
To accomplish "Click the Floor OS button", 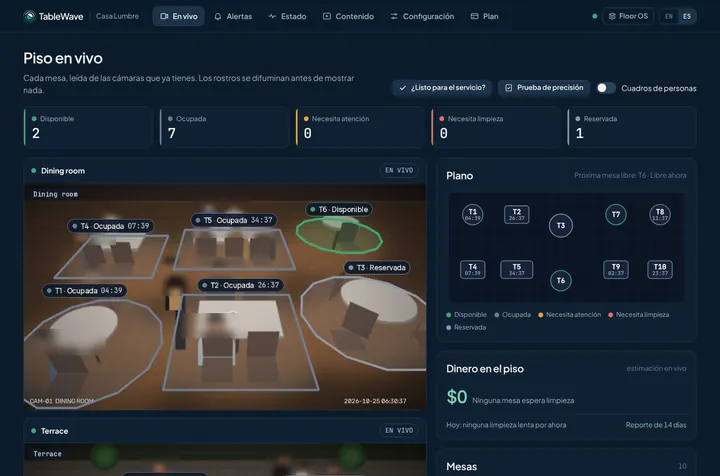I will 628,17.
